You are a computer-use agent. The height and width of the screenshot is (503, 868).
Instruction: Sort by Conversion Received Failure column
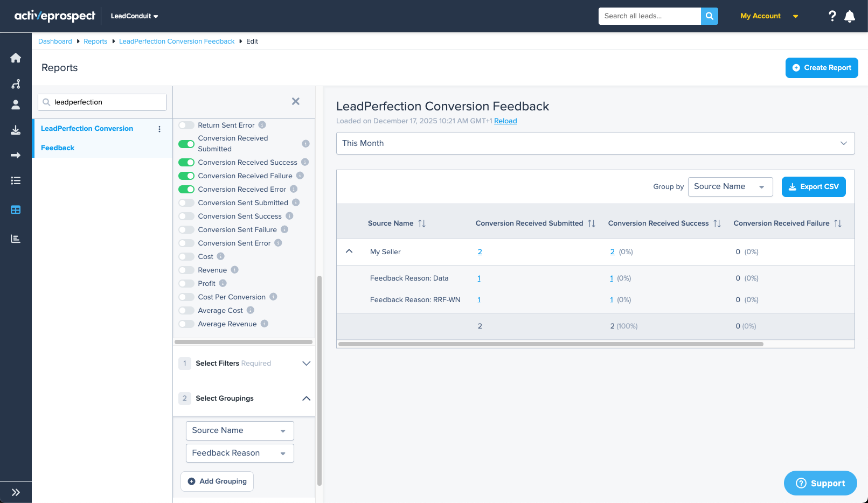coord(838,223)
